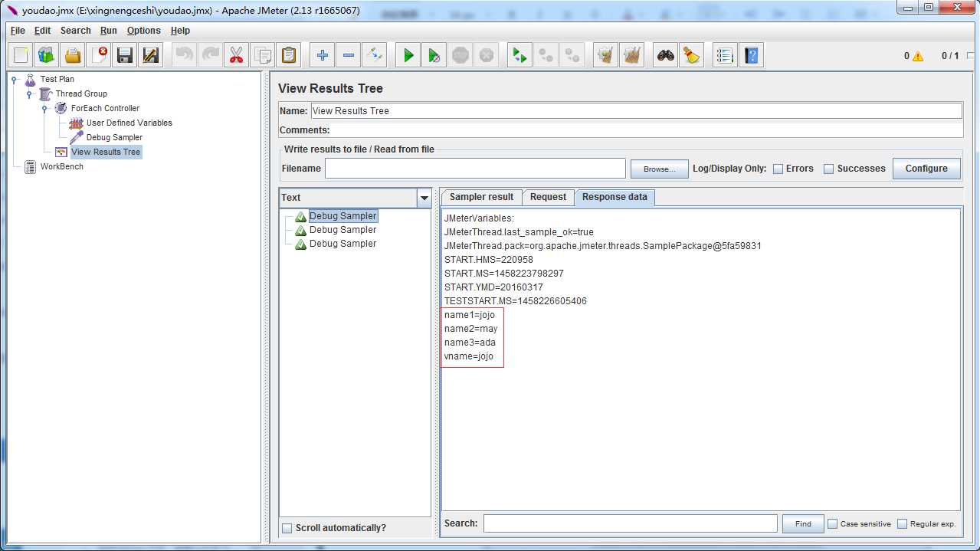The width and height of the screenshot is (980, 551).
Task: Click the Add plus icon in toolbar
Action: click(323, 55)
